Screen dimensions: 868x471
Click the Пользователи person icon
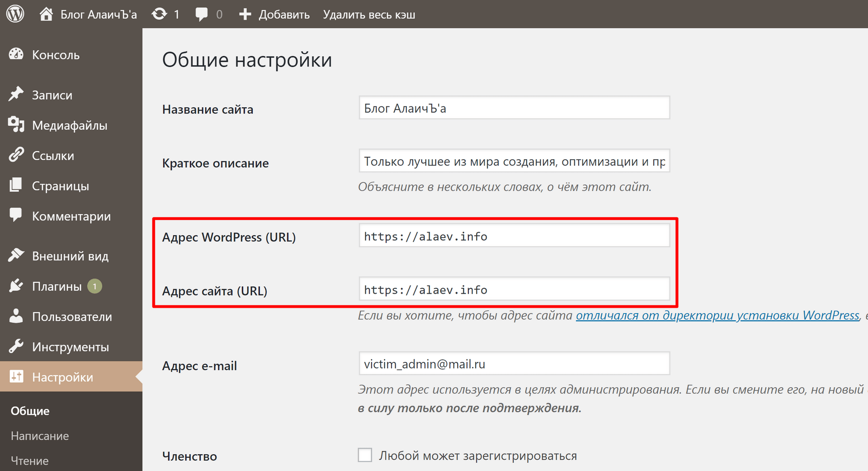click(x=16, y=316)
